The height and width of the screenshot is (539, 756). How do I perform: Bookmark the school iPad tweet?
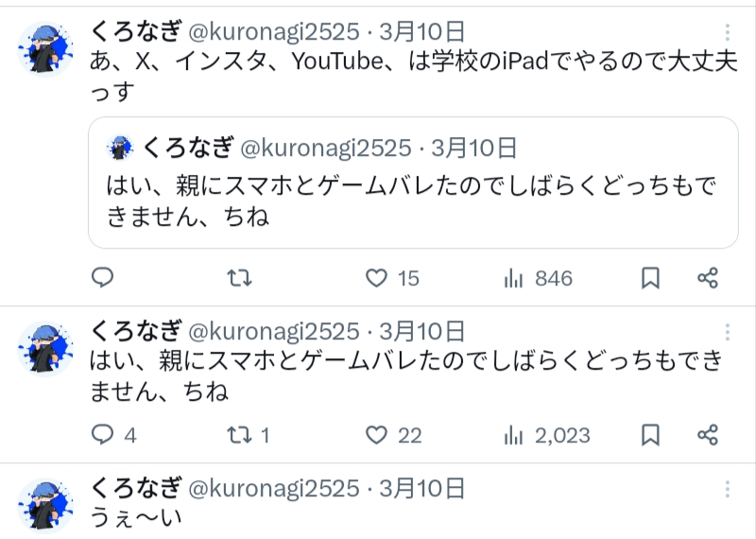650,278
